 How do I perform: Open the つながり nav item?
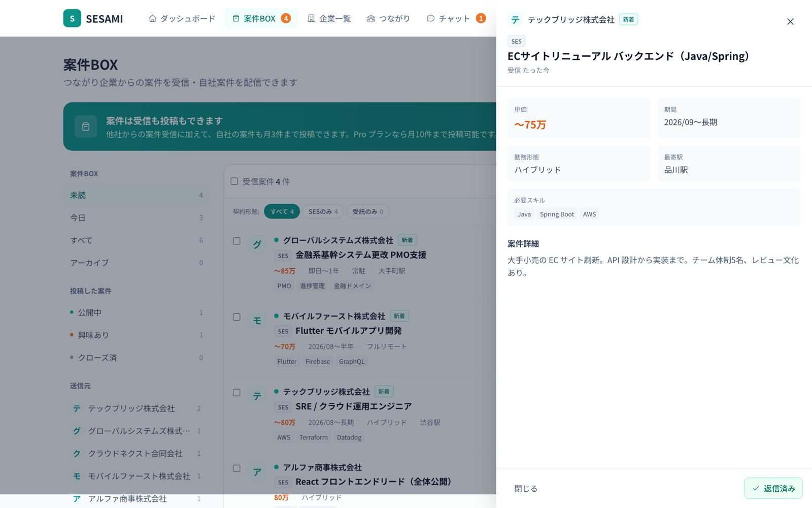[x=388, y=18]
